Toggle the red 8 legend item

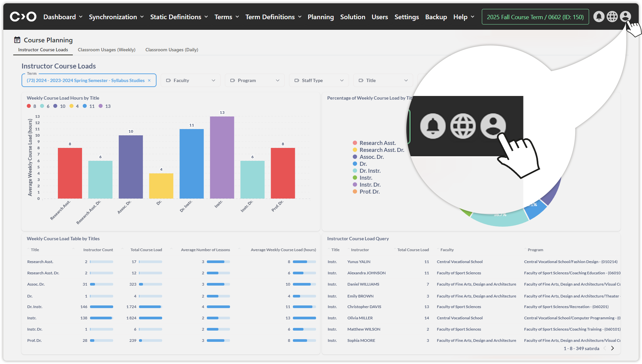coord(31,106)
